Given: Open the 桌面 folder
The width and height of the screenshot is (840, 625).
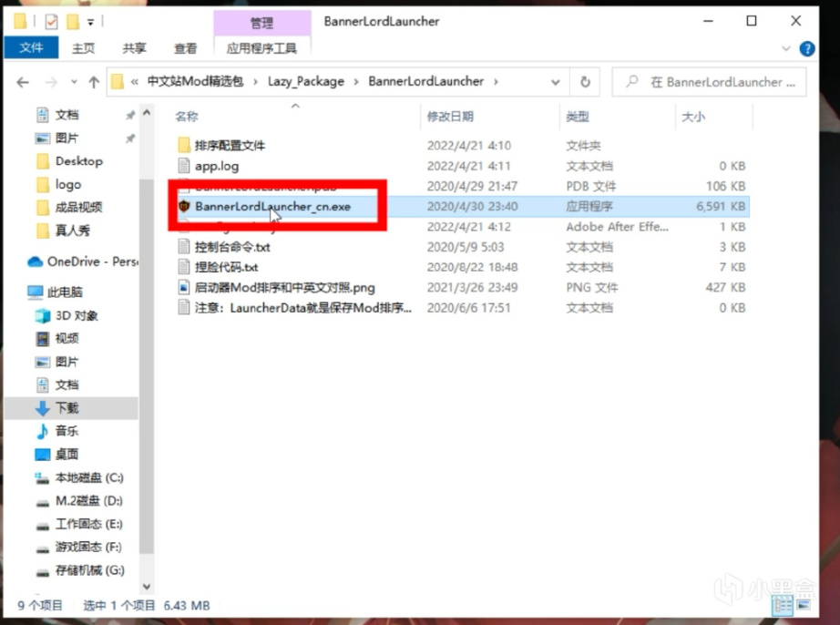Looking at the screenshot, I should click(x=67, y=454).
